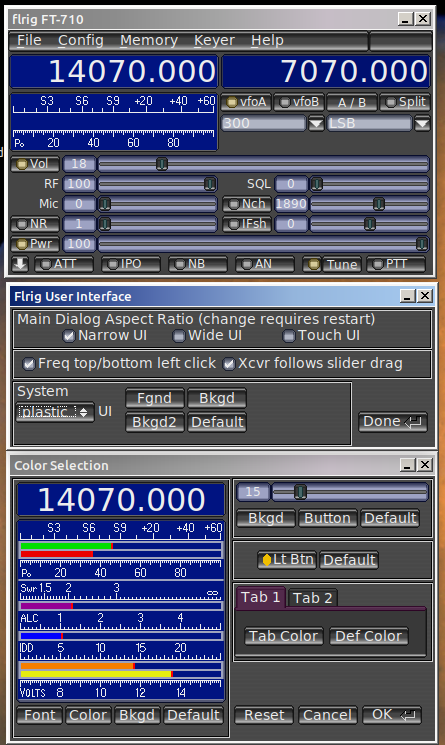Click Default below the meter display
445x745 pixels.
tap(194, 715)
